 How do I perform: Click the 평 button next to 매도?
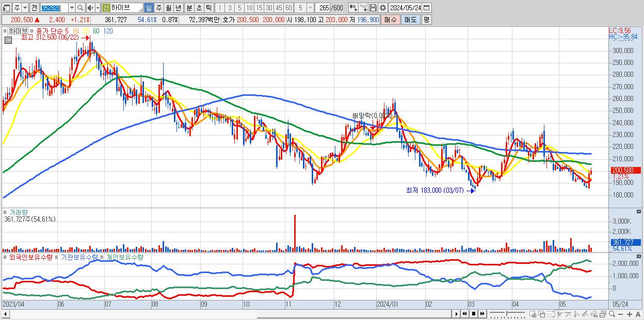pyautogui.click(x=426, y=20)
